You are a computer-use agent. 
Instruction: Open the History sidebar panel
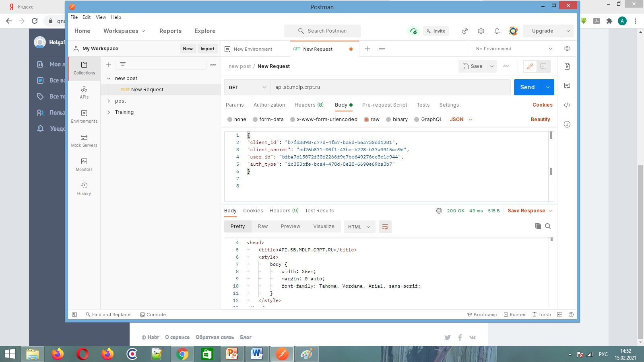[x=84, y=189]
